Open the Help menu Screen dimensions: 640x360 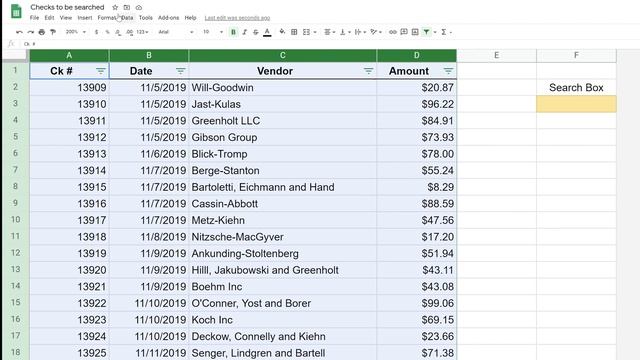(190, 18)
